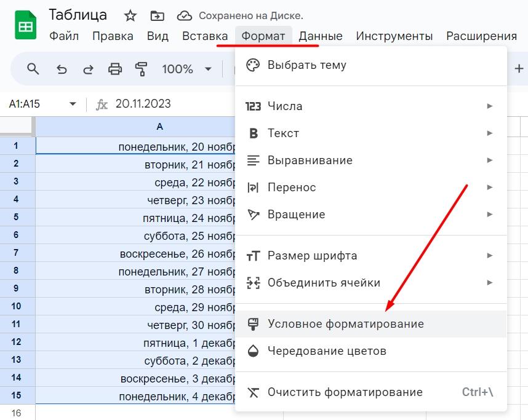Click Выбрать тему option
The height and width of the screenshot is (420, 528).
pyautogui.click(x=306, y=65)
